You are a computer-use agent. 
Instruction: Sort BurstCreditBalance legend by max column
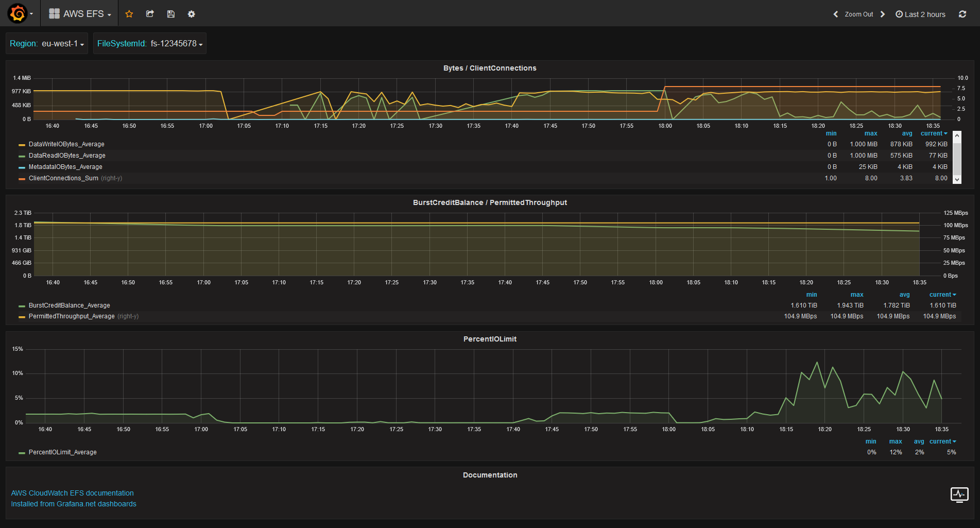click(857, 295)
